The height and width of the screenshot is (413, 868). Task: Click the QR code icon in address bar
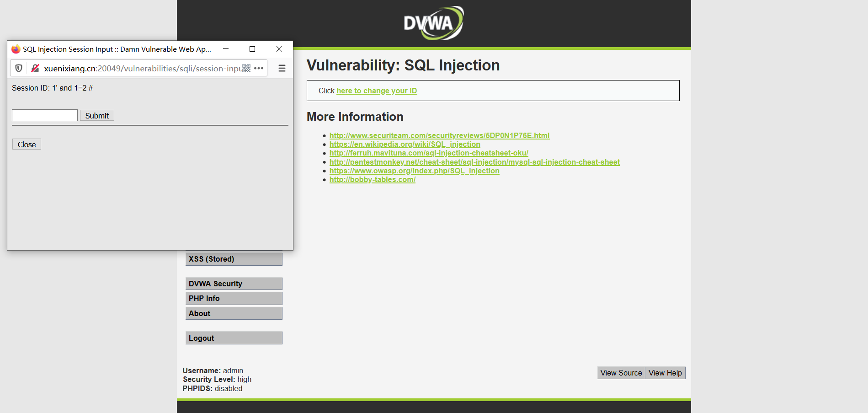point(246,68)
